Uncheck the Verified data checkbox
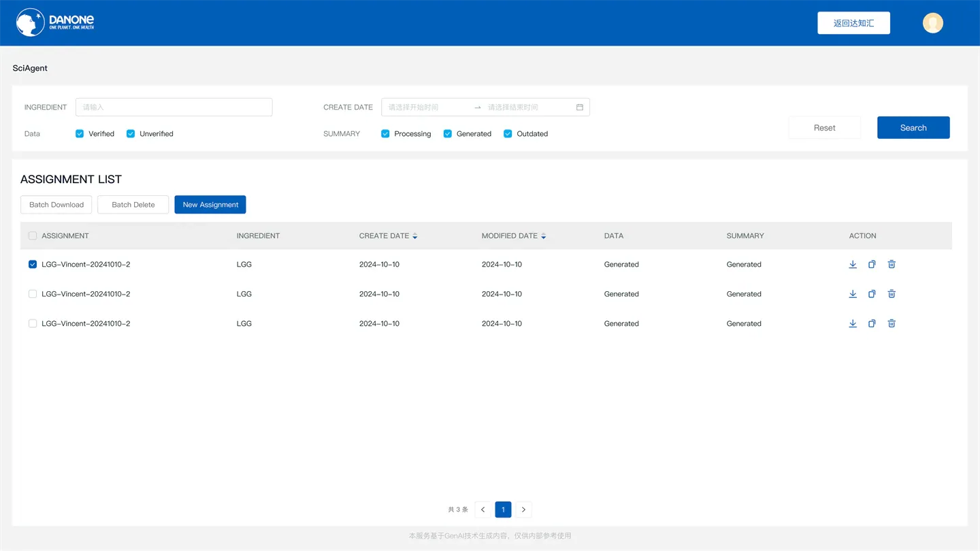 click(80, 134)
